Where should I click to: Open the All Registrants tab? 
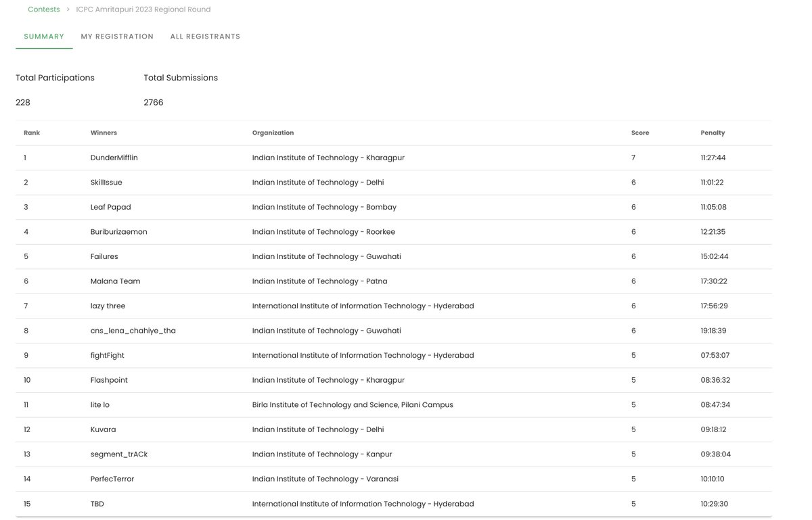[x=205, y=37]
